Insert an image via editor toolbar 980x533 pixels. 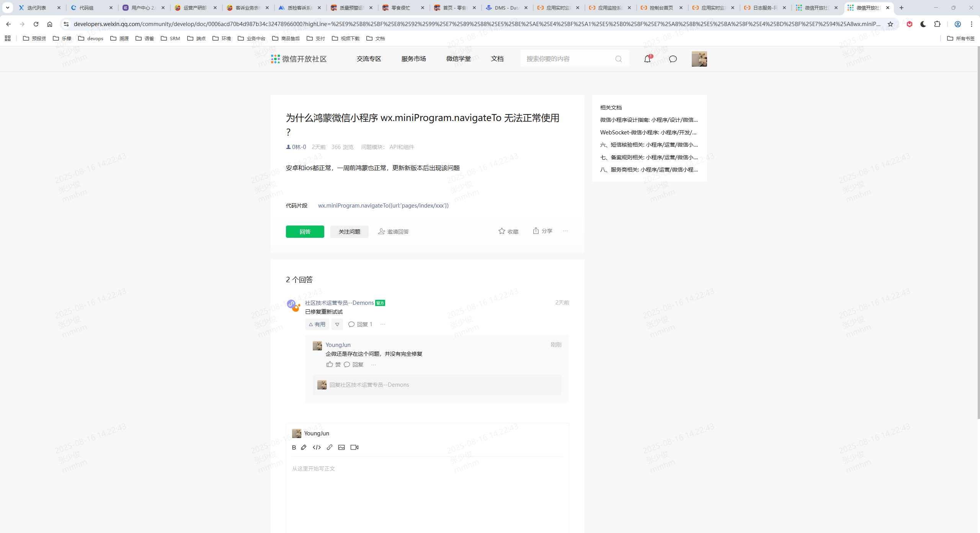tap(341, 447)
